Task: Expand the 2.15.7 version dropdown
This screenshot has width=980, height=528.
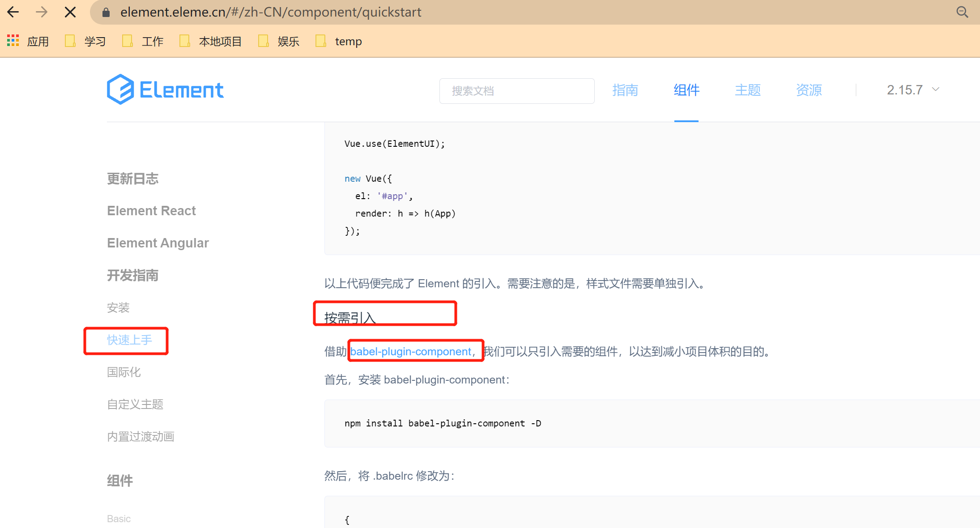Action: tap(913, 90)
